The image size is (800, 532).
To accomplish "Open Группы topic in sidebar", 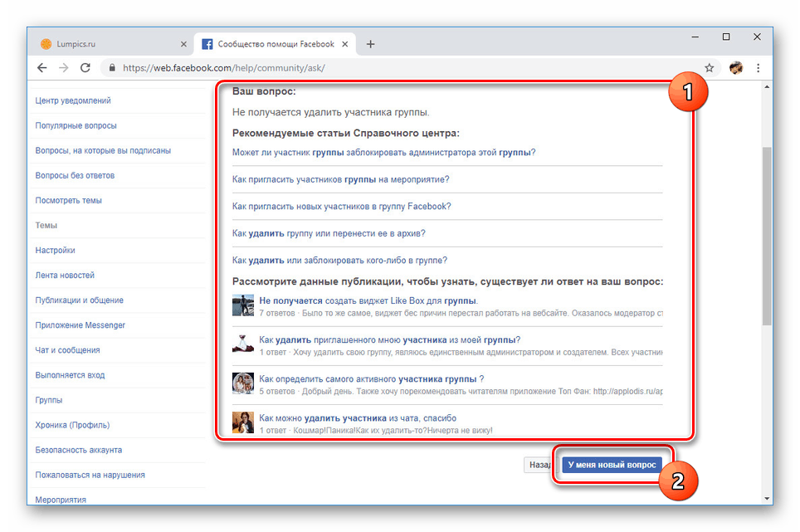I will click(x=48, y=400).
